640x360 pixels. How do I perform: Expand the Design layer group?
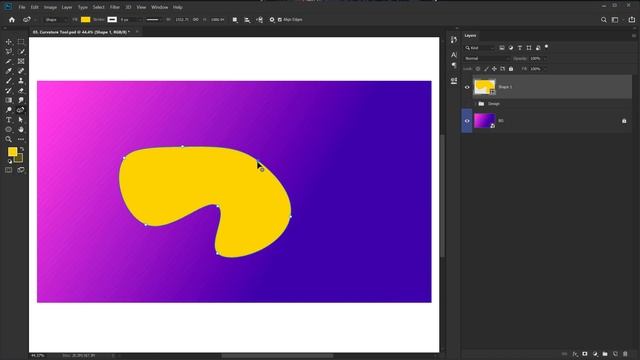tap(476, 104)
